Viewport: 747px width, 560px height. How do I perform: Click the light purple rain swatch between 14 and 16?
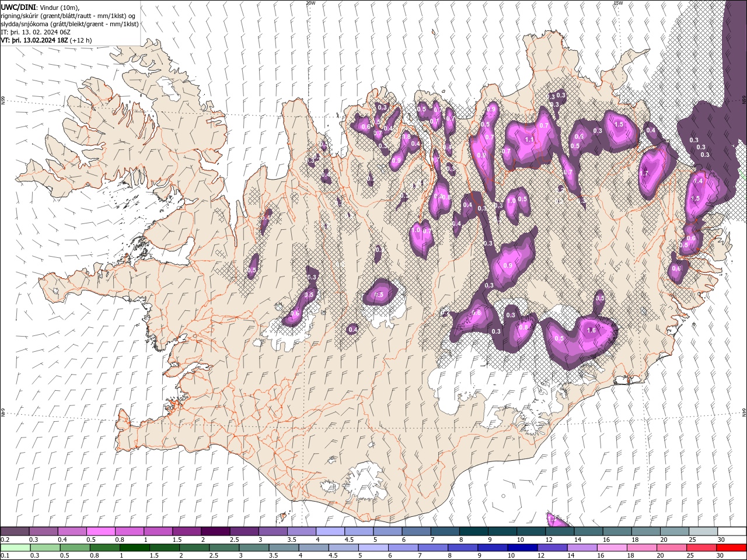tap(581, 548)
